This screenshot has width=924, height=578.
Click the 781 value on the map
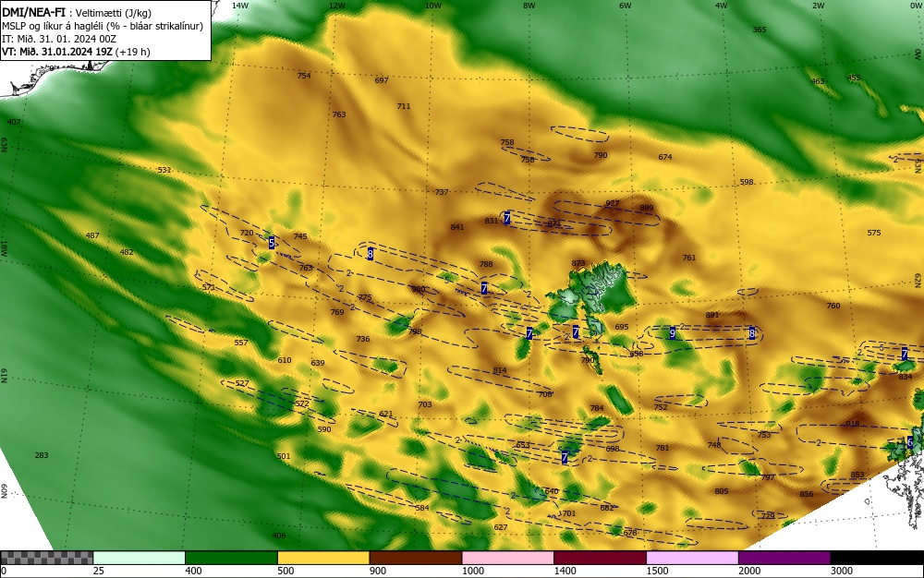click(663, 448)
